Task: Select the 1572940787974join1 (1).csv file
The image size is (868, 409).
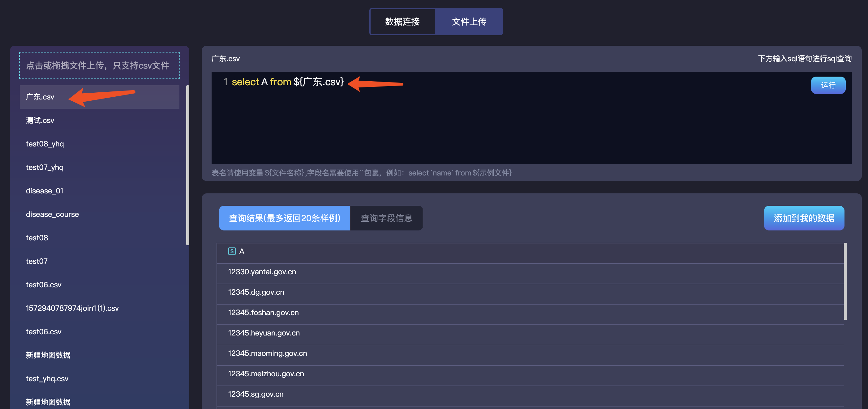Action: tap(72, 308)
